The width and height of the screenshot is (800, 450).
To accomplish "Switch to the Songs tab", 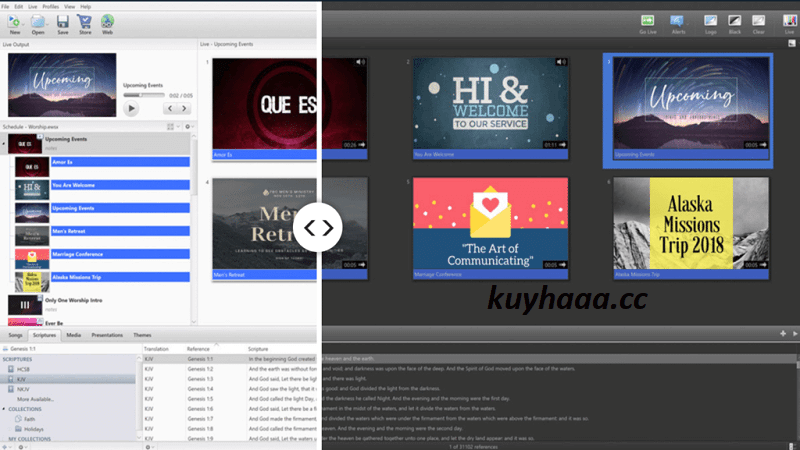I will coord(15,335).
